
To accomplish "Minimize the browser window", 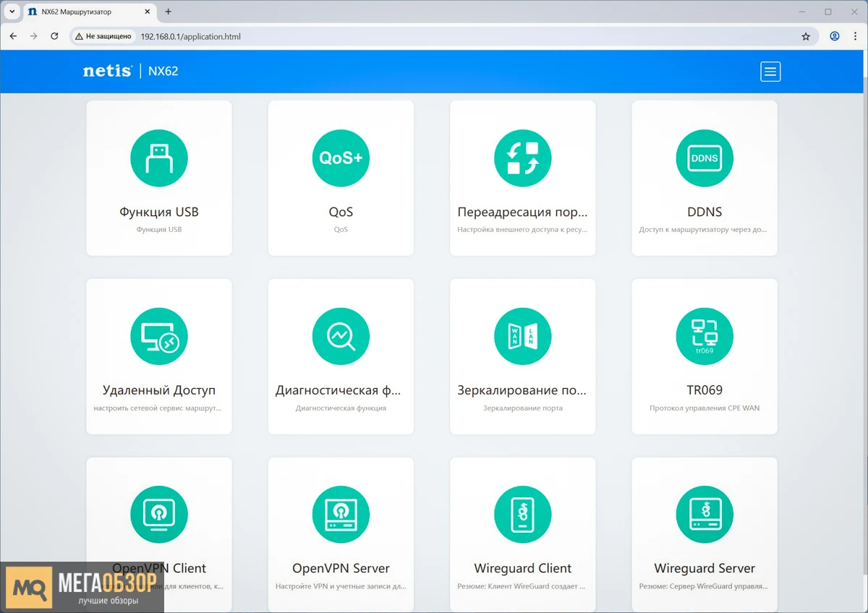I will (801, 12).
